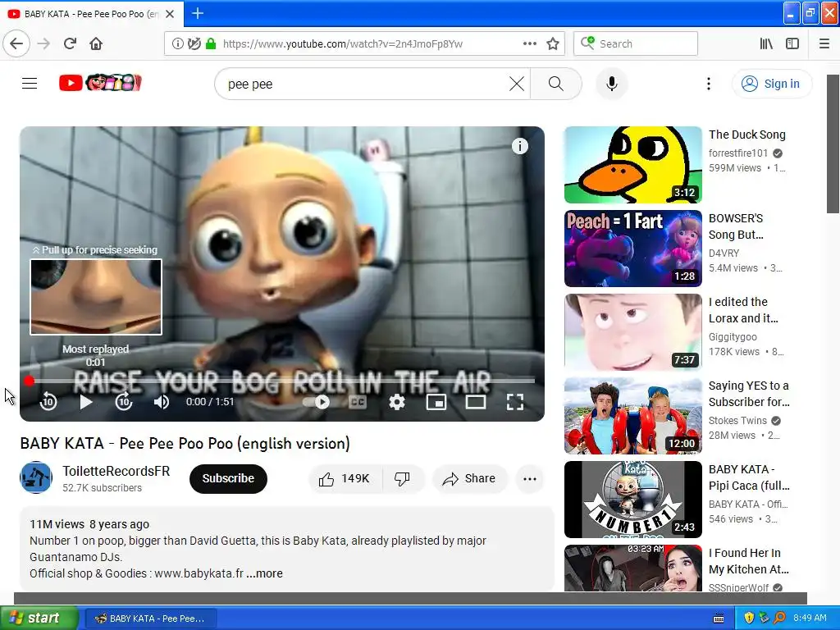Screen dimensions: 840x630
Task: Subscribe to ToiletteRecordsFR
Action: tap(228, 478)
